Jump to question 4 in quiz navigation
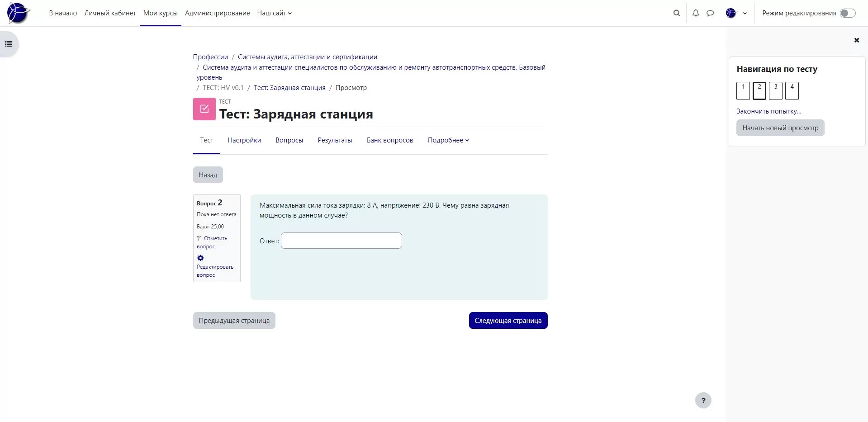The image size is (868, 422). 792,91
